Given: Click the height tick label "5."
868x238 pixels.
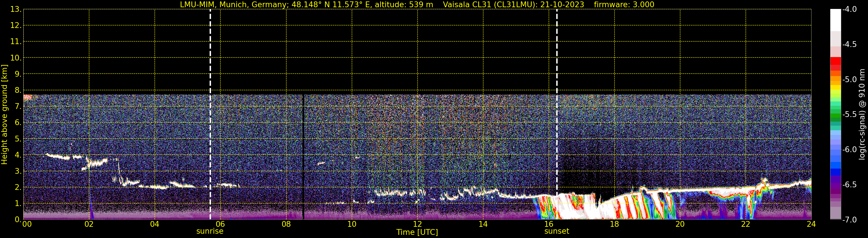Looking at the screenshot, I should tap(18, 139).
